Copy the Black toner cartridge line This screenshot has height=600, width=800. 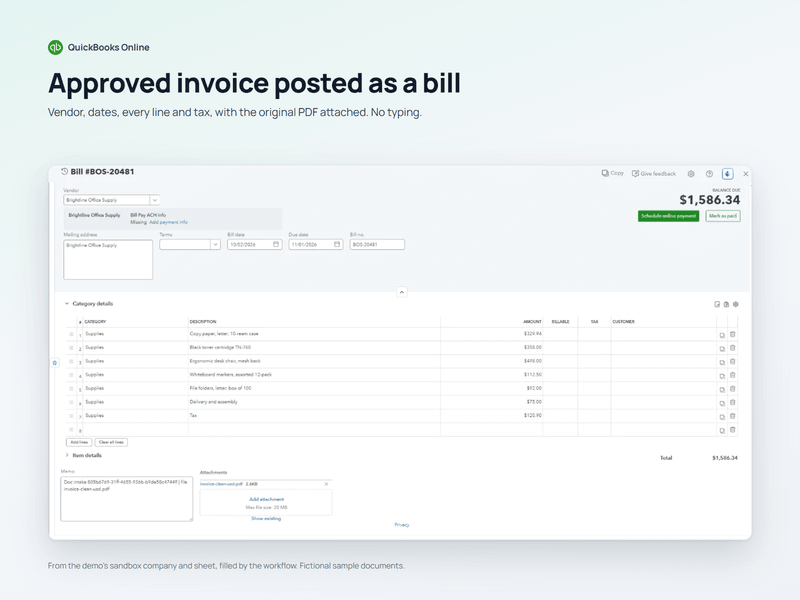[x=722, y=349]
